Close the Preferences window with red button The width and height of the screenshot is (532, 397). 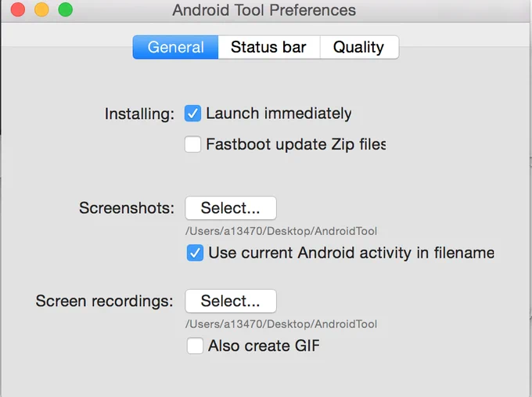tap(18, 9)
